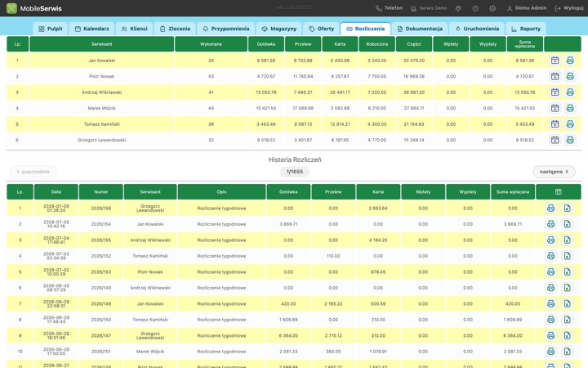Click the poprzednie pagination button
The width and height of the screenshot is (588, 368).
tap(33, 172)
